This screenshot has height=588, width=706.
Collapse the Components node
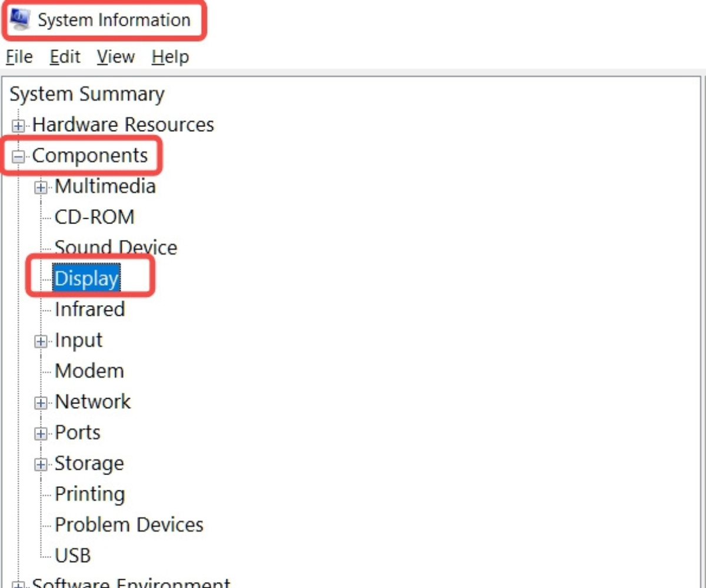click(19, 156)
